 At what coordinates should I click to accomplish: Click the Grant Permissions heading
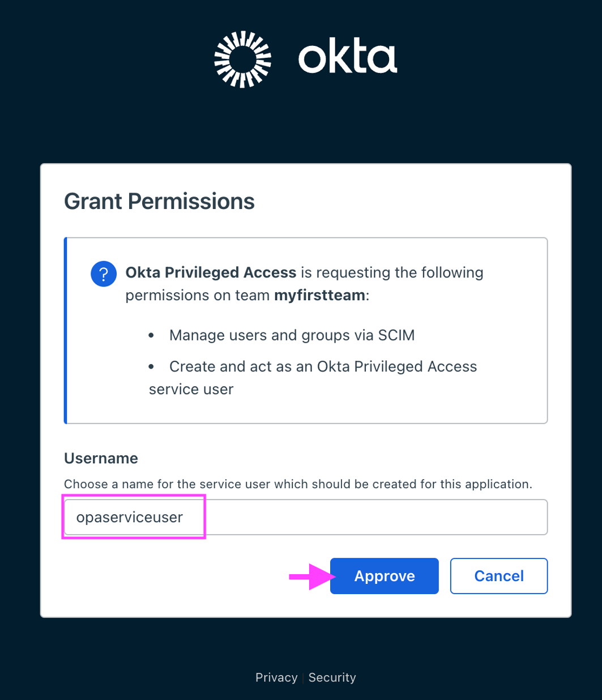(x=159, y=202)
